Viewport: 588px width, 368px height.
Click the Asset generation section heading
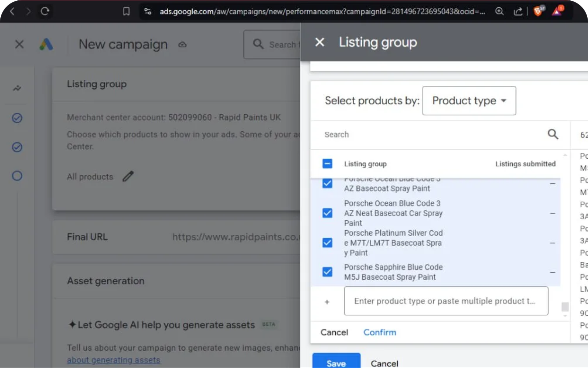(105, 281)
